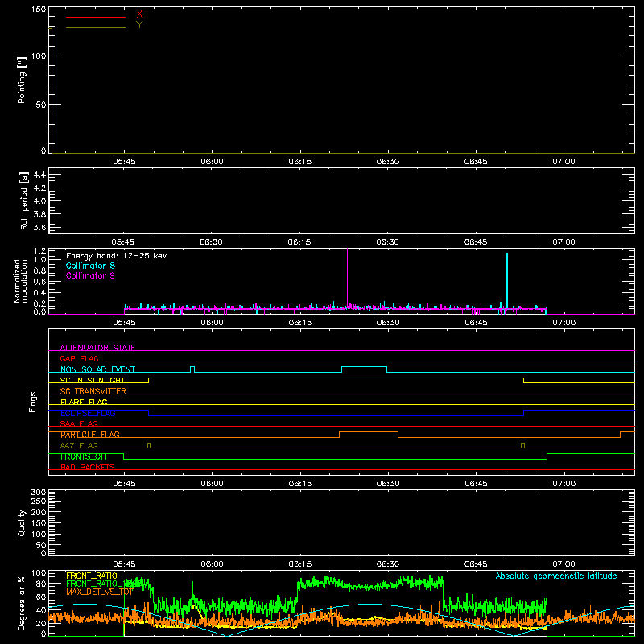Select the FRONTS_OFF flag label
Image resolution: width=644 pixels, height=644 pixels.
coord(85,456)
